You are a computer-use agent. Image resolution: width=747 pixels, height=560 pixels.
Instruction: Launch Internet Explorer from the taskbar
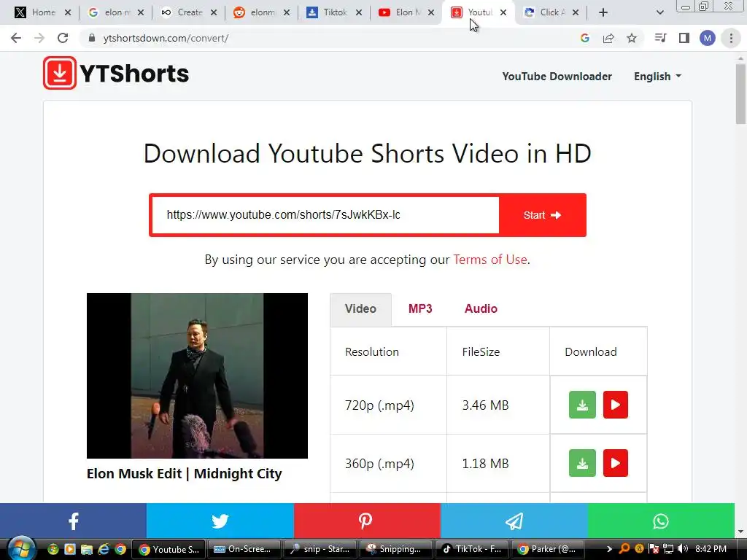coord(104,549)
